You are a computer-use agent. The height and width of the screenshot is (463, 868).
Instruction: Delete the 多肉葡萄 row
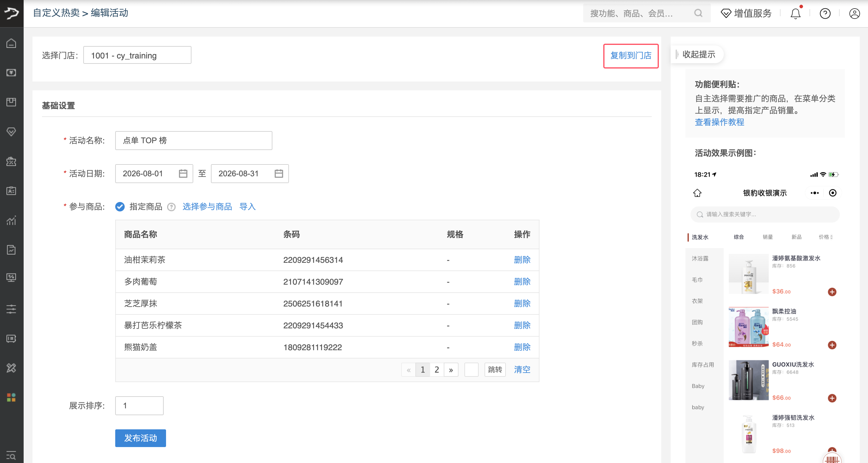pos(522,282)
